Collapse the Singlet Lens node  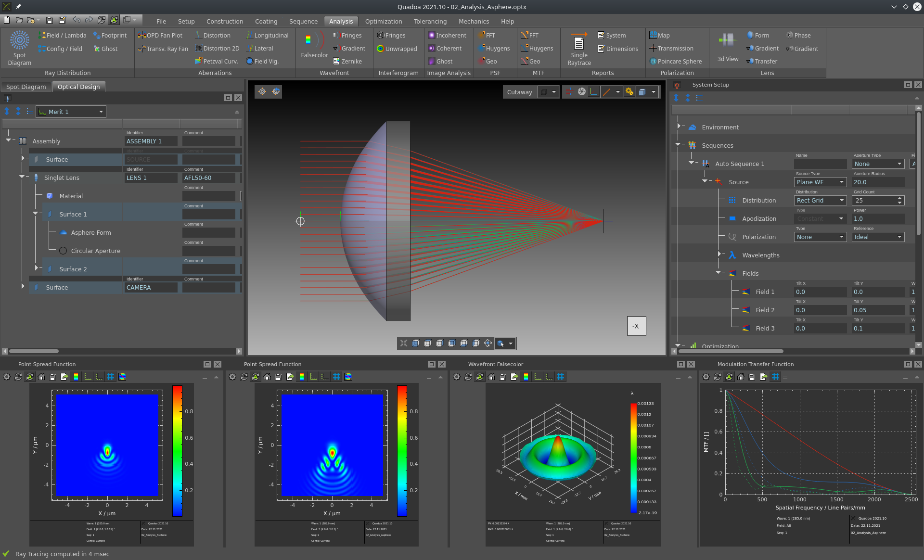[x=22, y=177]
